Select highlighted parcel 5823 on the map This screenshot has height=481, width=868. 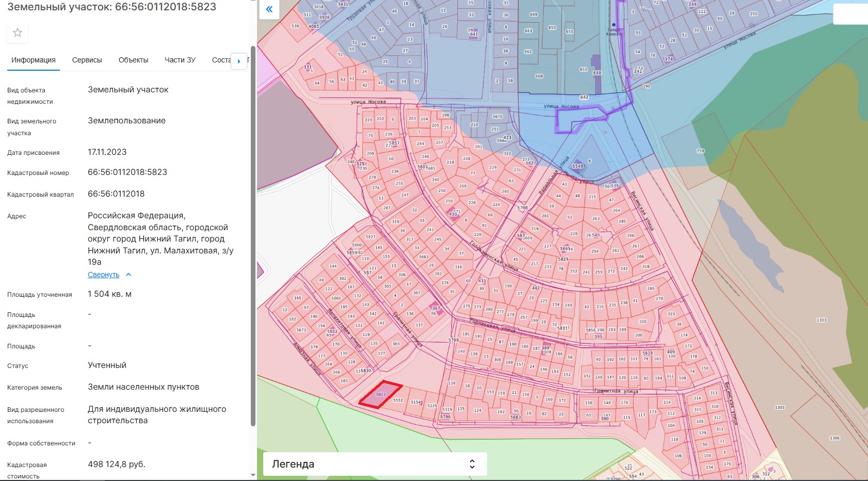[381, 395]
